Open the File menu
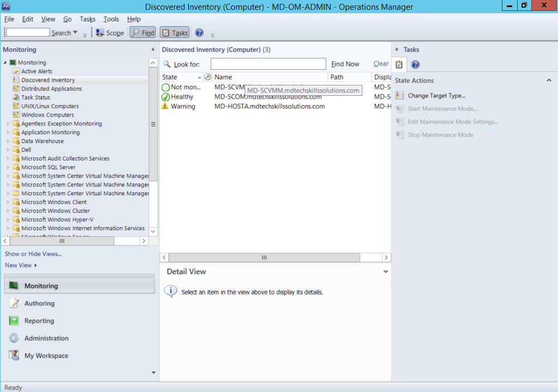 tap(9, 19)
